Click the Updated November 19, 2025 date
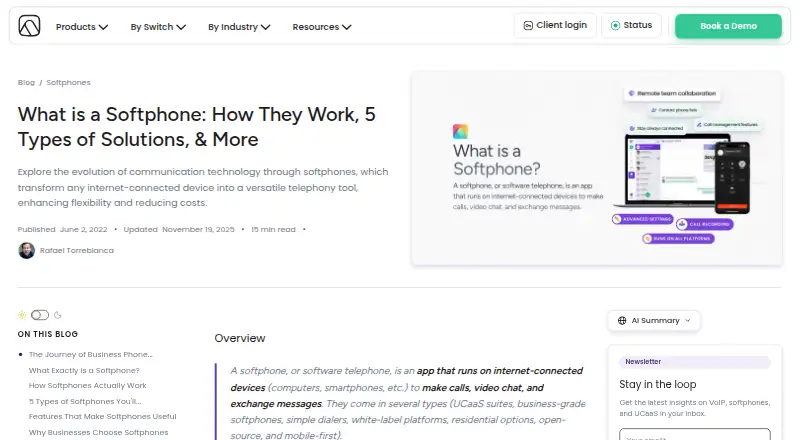The height and width of the screenshot is (440, 800). (179, 229)
